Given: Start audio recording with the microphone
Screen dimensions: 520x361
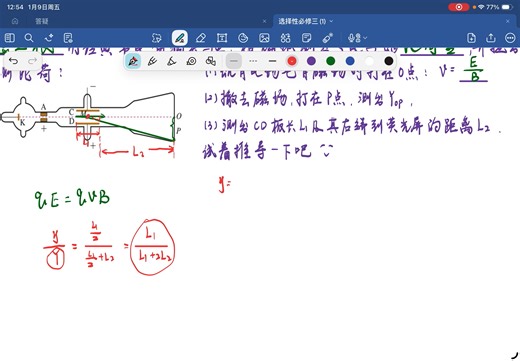Looking at the screenshot, I should (x=354, y=38).
